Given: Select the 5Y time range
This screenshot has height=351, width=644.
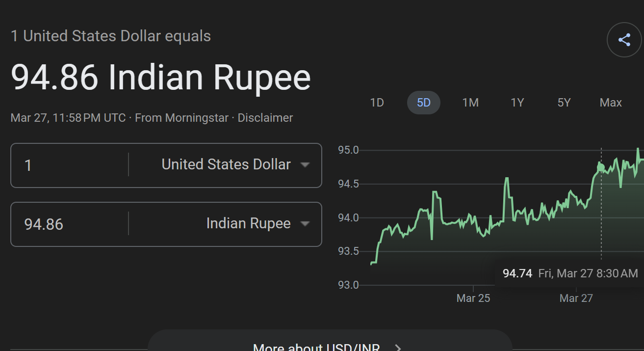Looking at the screenshot, I should (x=564, y=103).
